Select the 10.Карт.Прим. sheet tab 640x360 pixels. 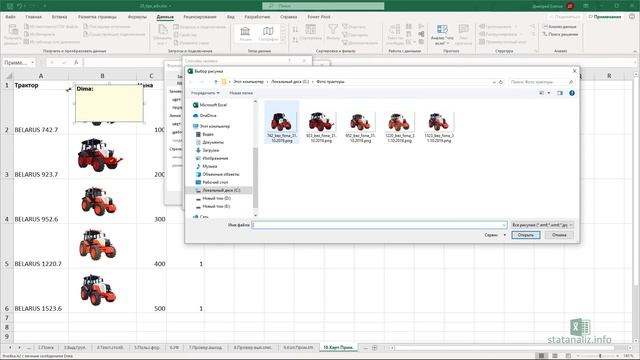click(338, 347)
